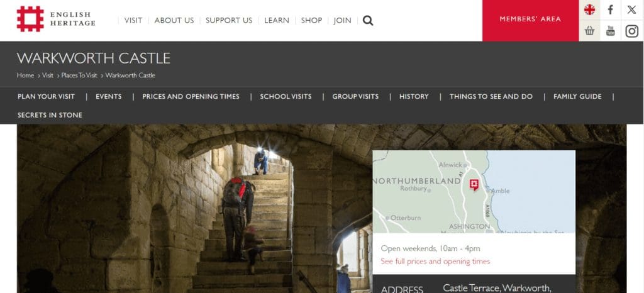Click the ADDRESS label
The height and width of the screenshot is (293, 644).
click(x=402, y=289)
